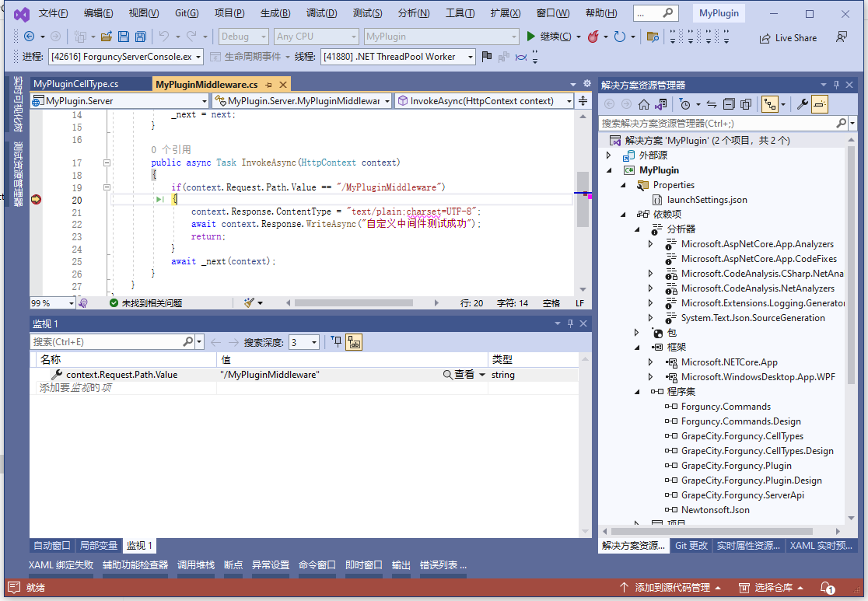Click the Live Share button
This screenshot has height=601, width=868.
(789, 37)
